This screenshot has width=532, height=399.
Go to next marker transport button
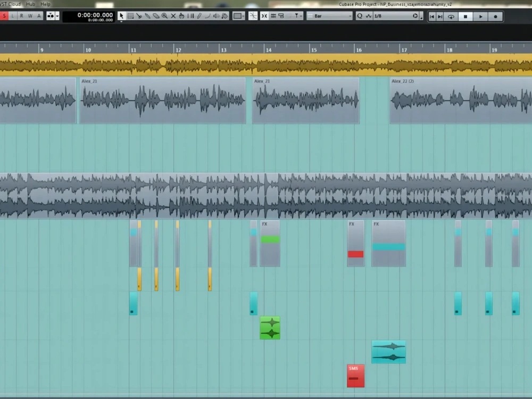(440, 16)
